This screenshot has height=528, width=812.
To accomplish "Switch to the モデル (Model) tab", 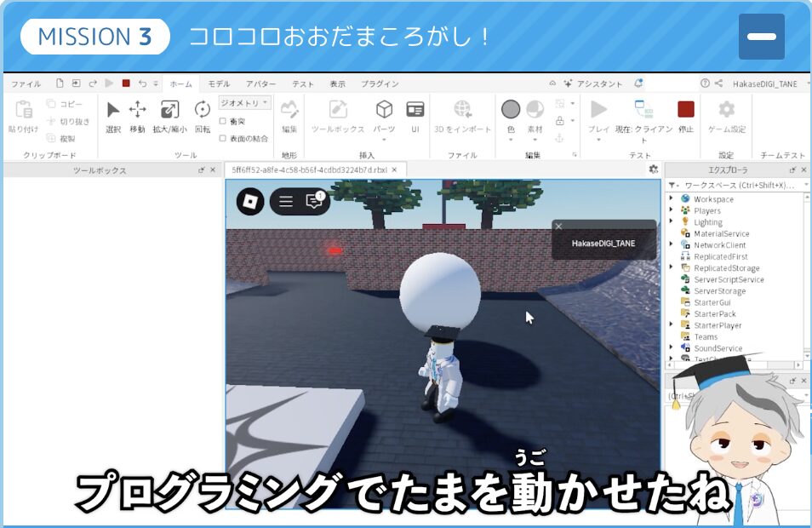I will 219,83.
